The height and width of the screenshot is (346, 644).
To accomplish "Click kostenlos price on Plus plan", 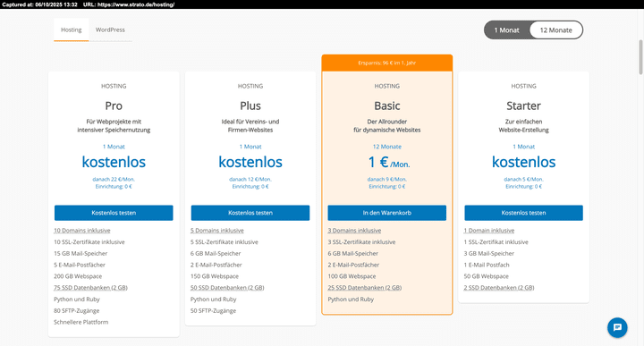I will click(250, 162).
